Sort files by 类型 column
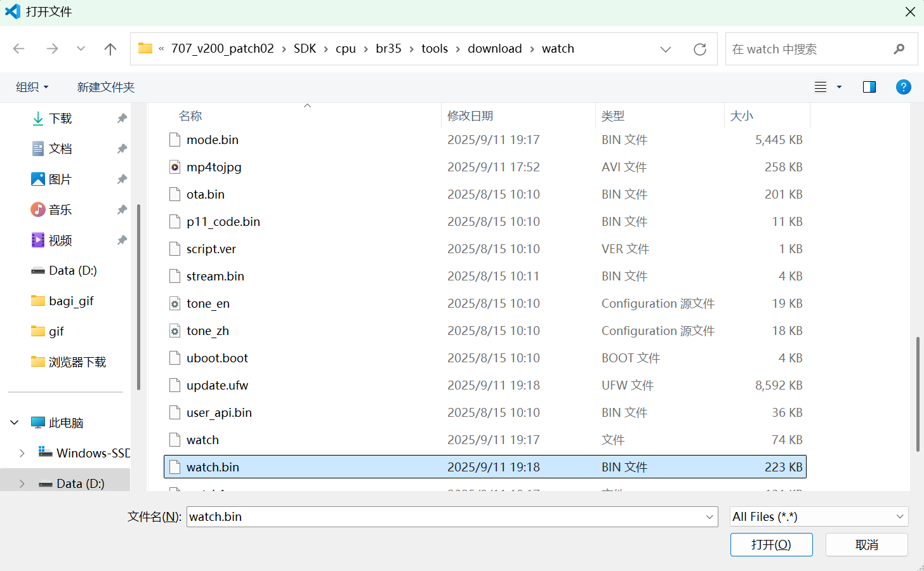 (613, 116)
